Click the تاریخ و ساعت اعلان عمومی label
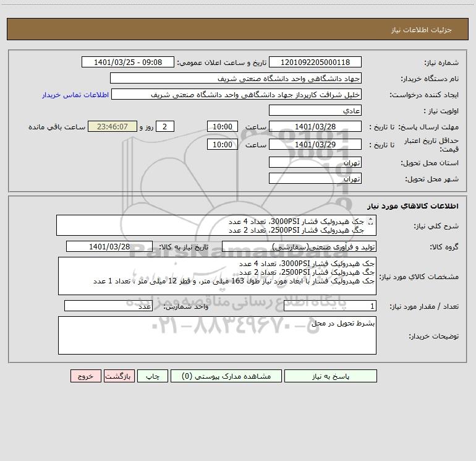The height and width of the screenshot is (461, 476). tap(221, 62)
